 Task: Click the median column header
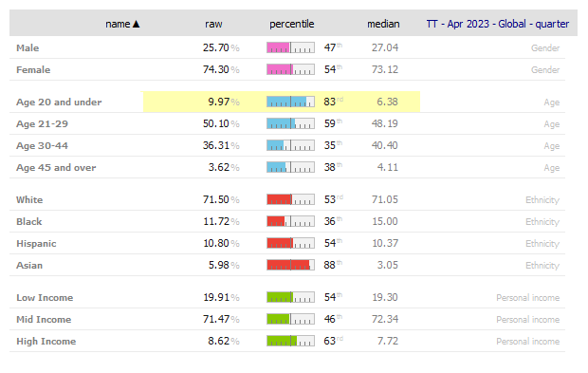pos(383,24)
